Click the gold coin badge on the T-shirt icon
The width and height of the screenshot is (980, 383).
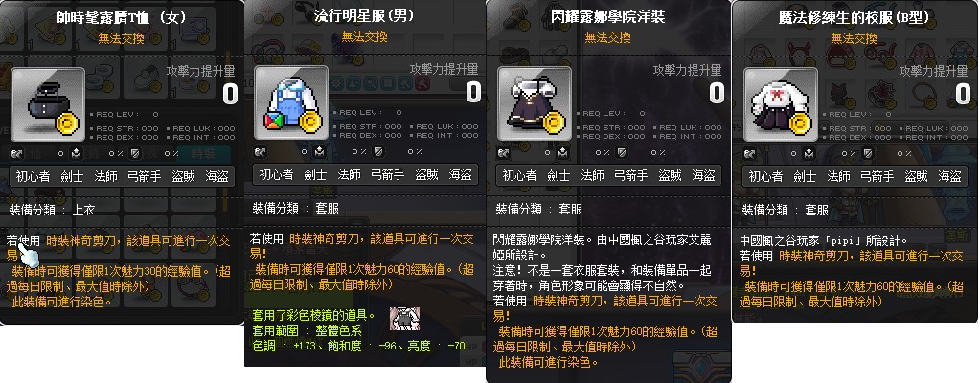pos(70,125)
